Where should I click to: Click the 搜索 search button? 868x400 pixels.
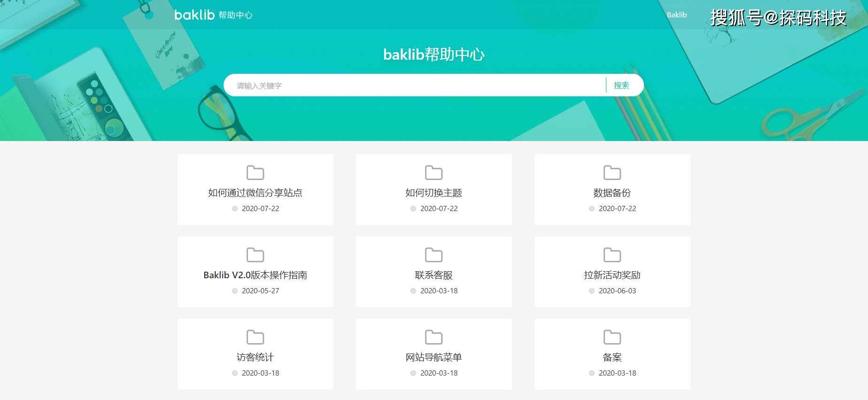pos(621,86)
